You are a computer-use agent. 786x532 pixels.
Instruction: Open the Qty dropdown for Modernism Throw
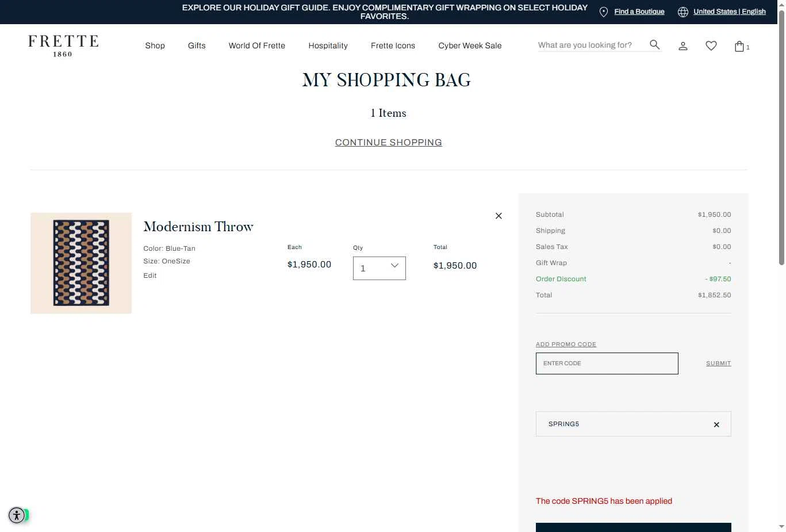(x=379, y=268)
